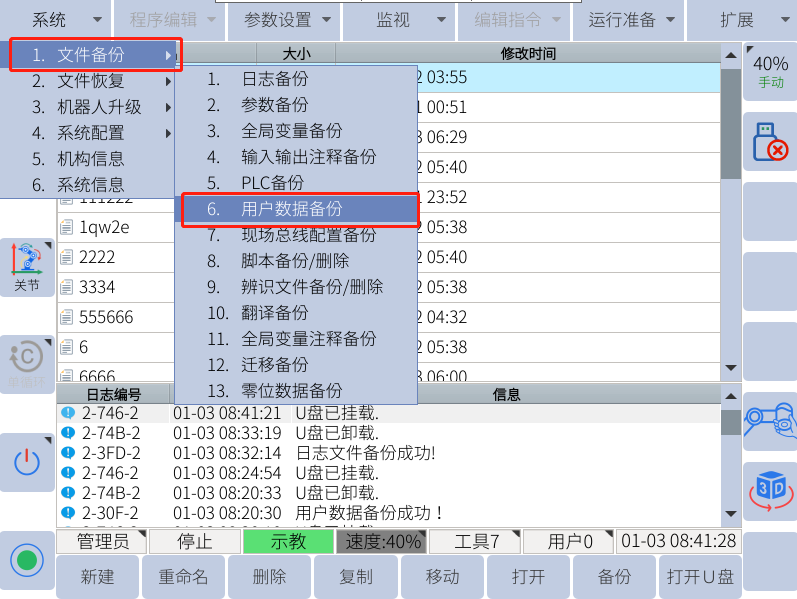Image resolution: width=797 pixels, height=599 pixels.
Task: Expand the 文件恢复 submenu
Action: [x=90, y=81]
